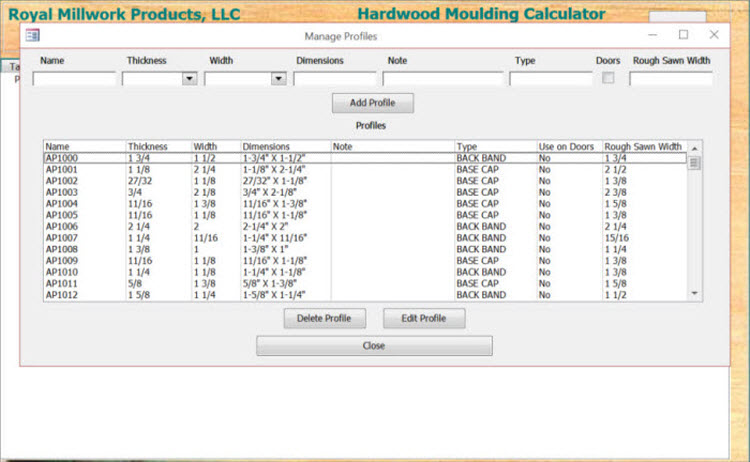
Task: Click the profiles list scrollbar thumb
Action: coord(695,163)
